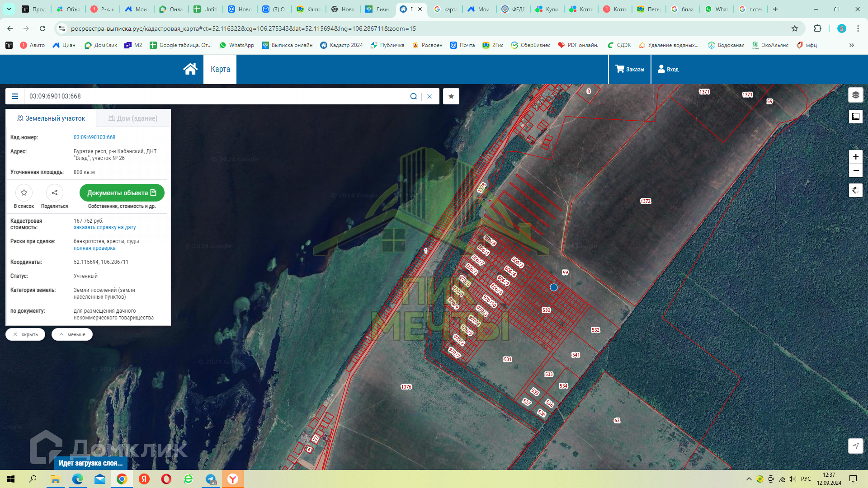
Task: Collapse panel details with 'меньше' button
Action: tap(72, 334)
